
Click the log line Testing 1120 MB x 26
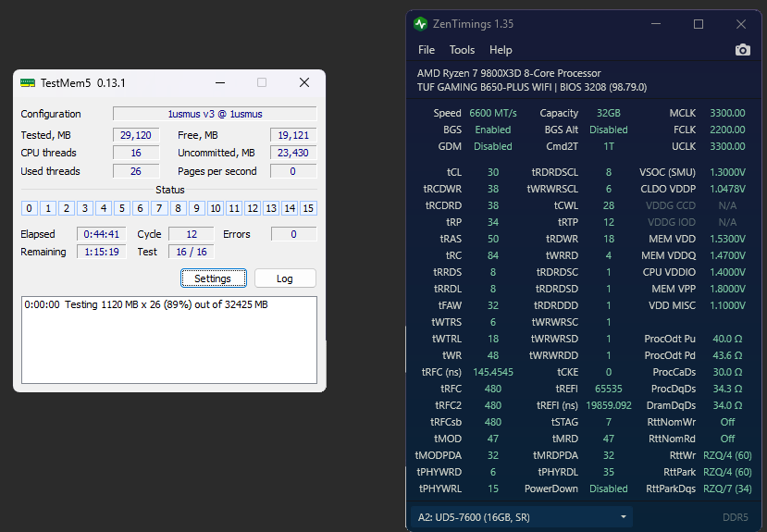146,304
